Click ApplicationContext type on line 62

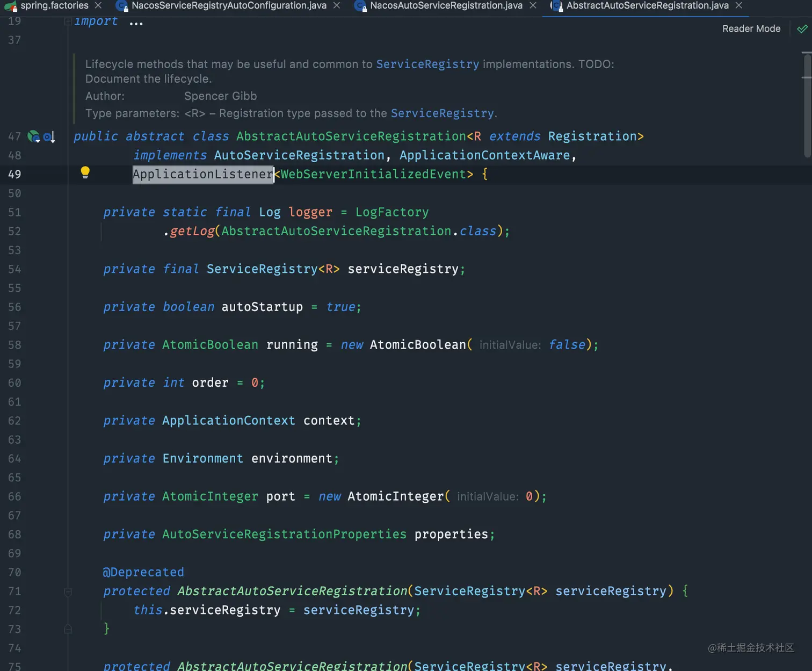(229, 421)
